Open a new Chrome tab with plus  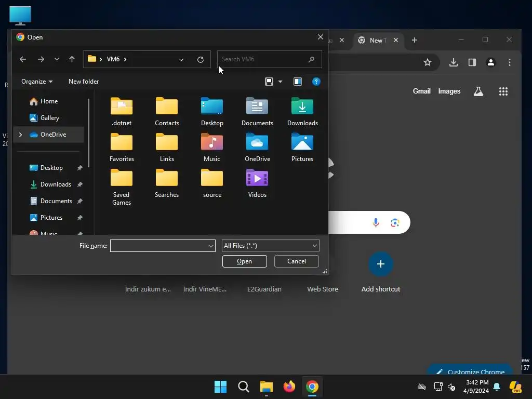coord(414,41)
